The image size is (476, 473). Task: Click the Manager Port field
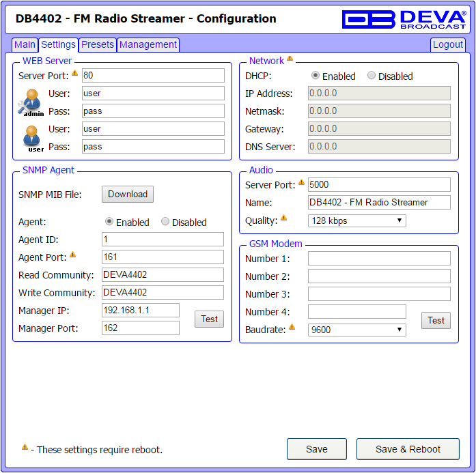coord(141,328)
